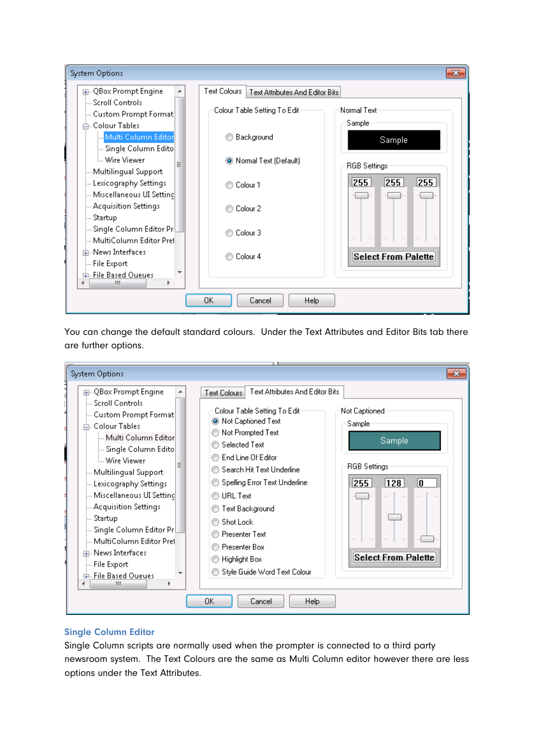Click red RGB slider thumb under Normal Text

coord(362,195)
